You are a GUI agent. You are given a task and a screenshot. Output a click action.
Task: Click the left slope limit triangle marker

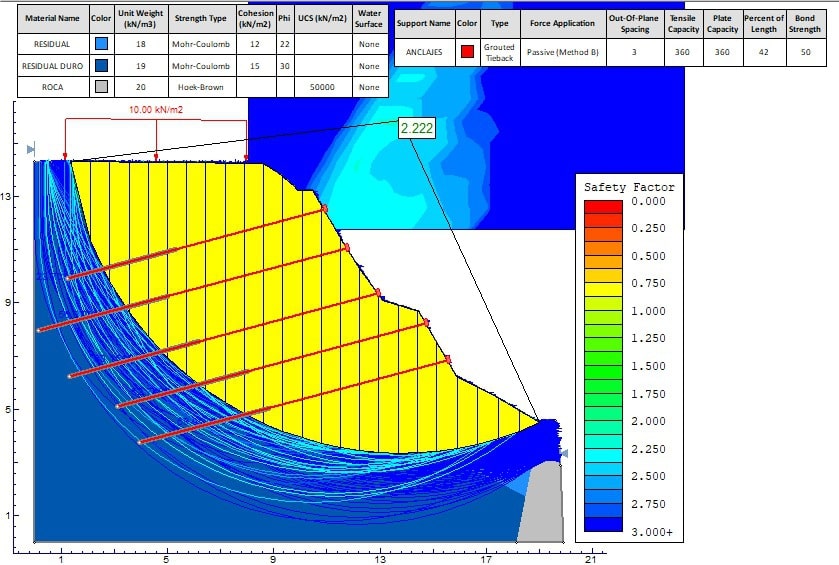pos(30,150)
